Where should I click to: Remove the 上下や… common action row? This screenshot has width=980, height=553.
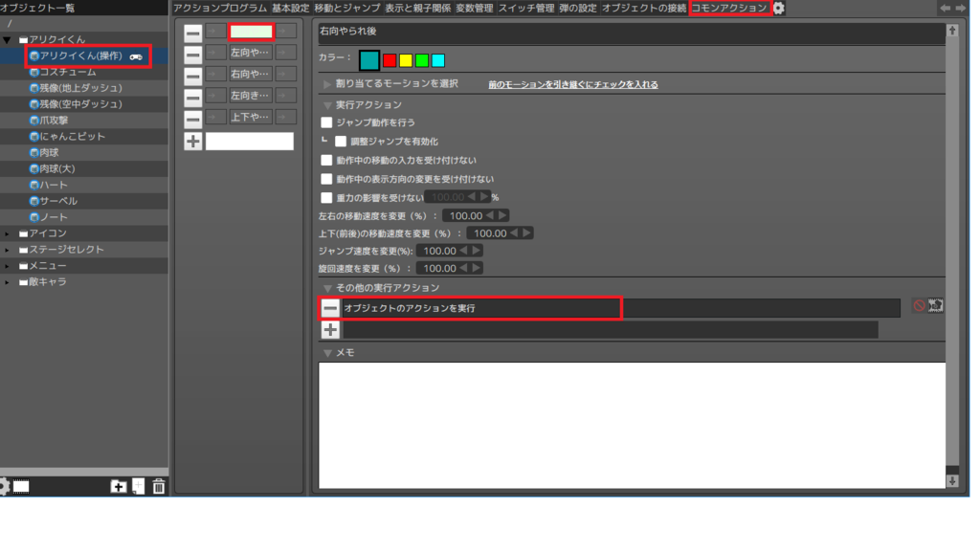coord(192,118)
